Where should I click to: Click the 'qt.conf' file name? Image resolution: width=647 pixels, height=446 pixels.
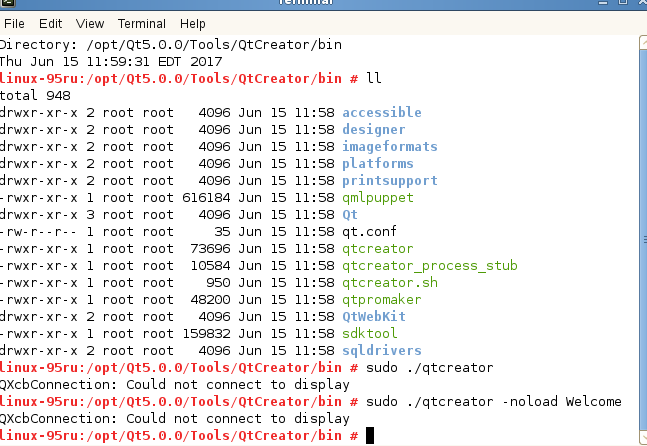click(x=369, y=231)
